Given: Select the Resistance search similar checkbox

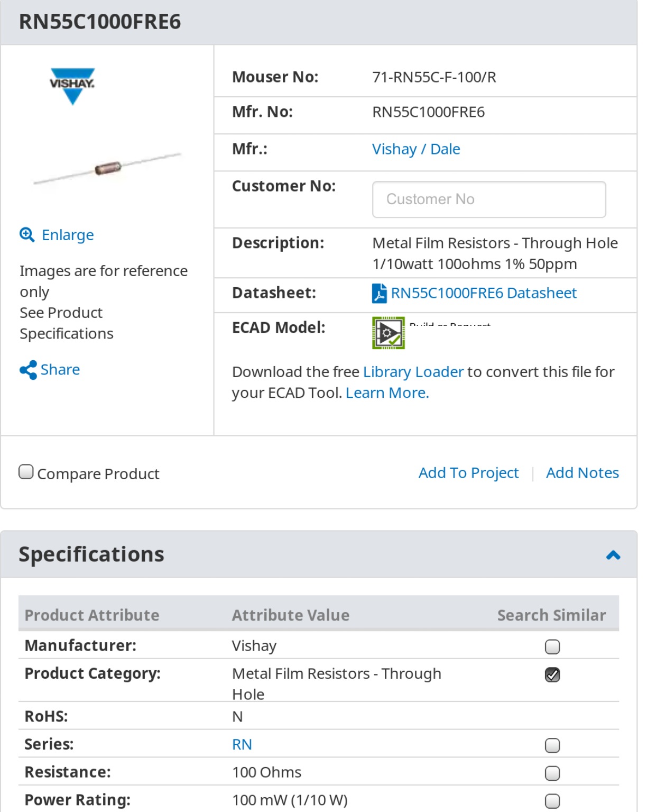Looking at the screenshot, I should tap(552, 773).
